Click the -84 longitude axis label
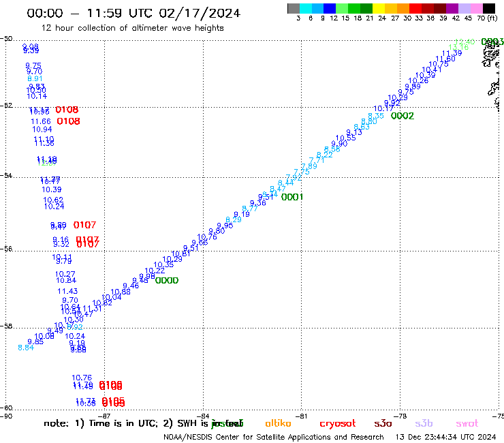 tap(204, 416)
